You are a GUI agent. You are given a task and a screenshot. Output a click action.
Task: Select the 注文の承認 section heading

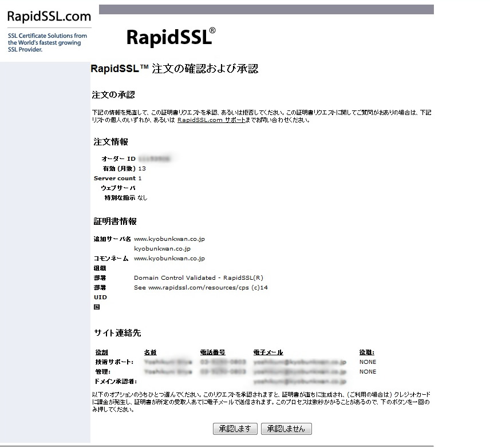coord(113,94)
